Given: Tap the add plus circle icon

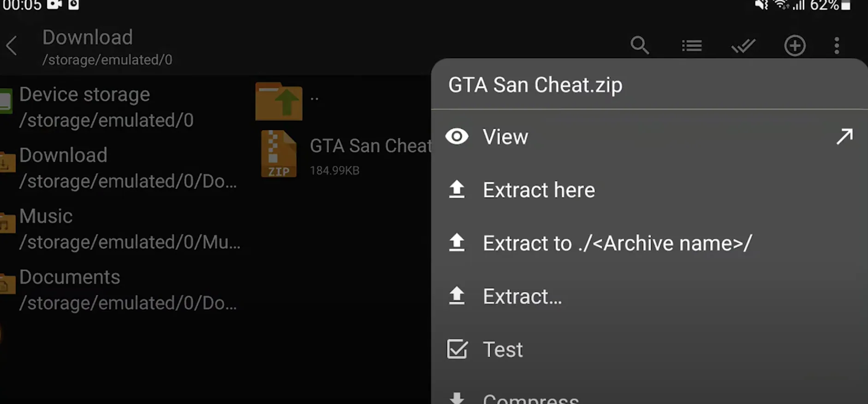Looking at the screenshot, I should click(x=795, y=46).
